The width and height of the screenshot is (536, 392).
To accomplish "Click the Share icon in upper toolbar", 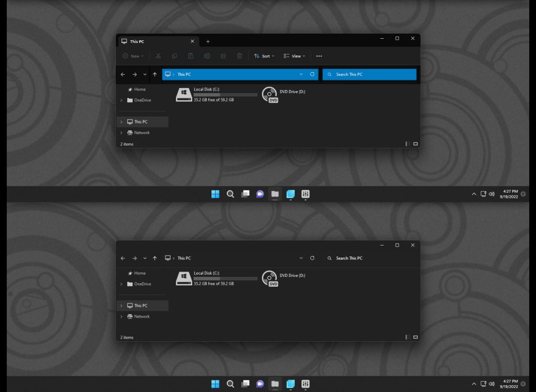I will point(223,56).
